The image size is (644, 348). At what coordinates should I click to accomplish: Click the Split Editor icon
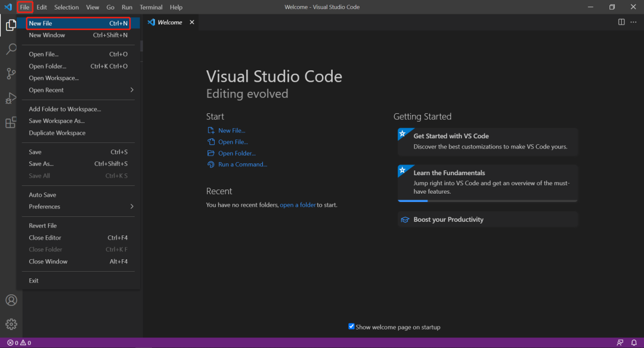(621, 22)
